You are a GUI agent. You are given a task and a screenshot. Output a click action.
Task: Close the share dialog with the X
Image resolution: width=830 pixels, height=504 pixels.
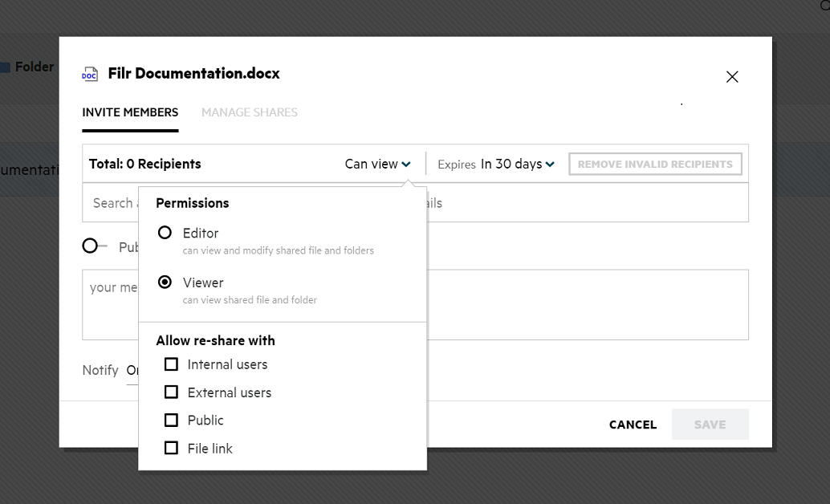click(x=731, y=77)
